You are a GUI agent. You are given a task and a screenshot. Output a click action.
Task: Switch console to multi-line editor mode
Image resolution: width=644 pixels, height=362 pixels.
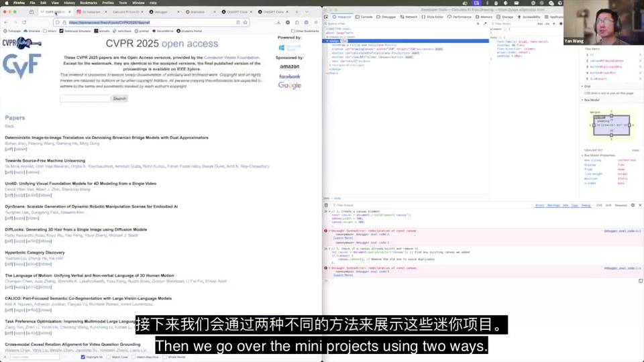point(640,281)
